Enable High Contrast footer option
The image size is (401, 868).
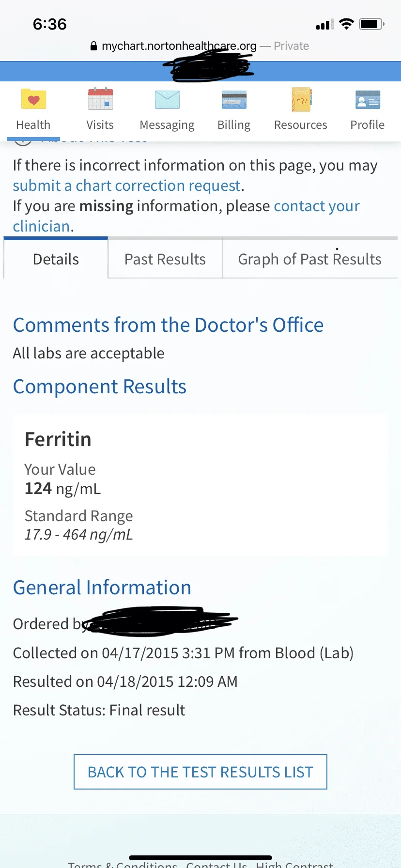pyautogui.click(x=294, y=864)
